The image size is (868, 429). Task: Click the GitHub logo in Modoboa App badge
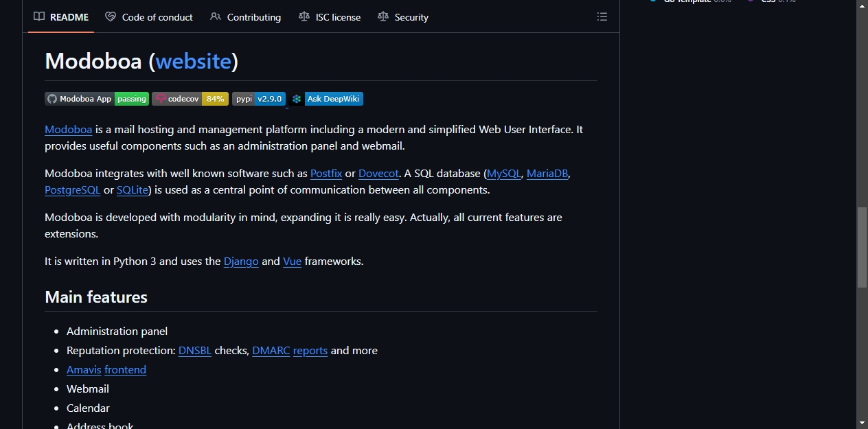[x=52, y=99]
